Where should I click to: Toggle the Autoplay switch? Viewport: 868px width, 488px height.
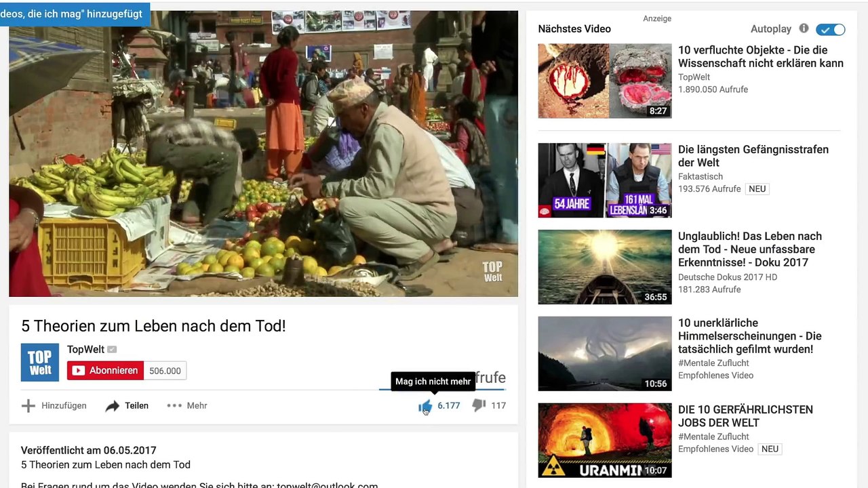click(x=831, y=29)
